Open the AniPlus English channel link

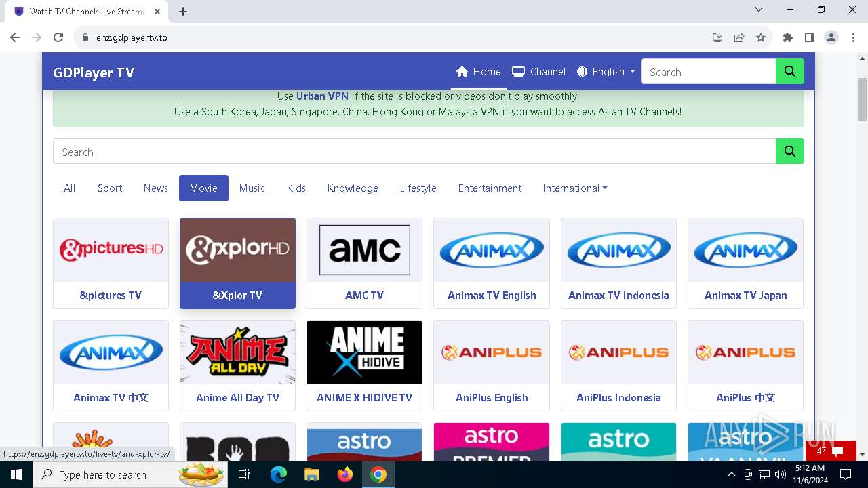(492, 397)
